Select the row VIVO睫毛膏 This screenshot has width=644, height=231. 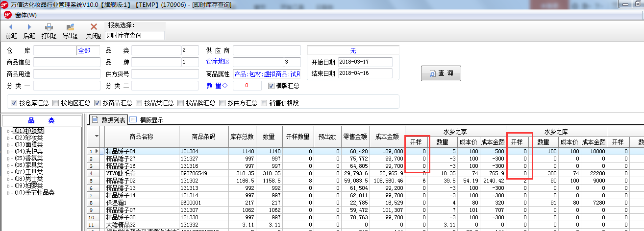pos(365,173)
